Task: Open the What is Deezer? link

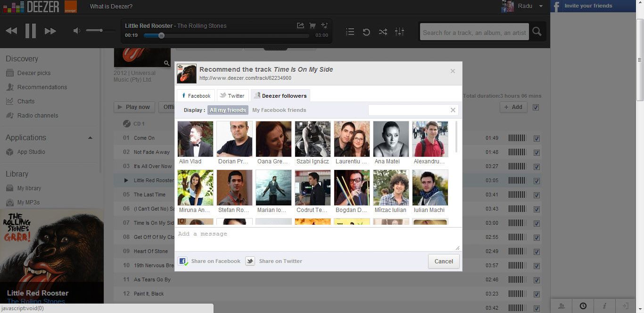Action: pos(111,7)
